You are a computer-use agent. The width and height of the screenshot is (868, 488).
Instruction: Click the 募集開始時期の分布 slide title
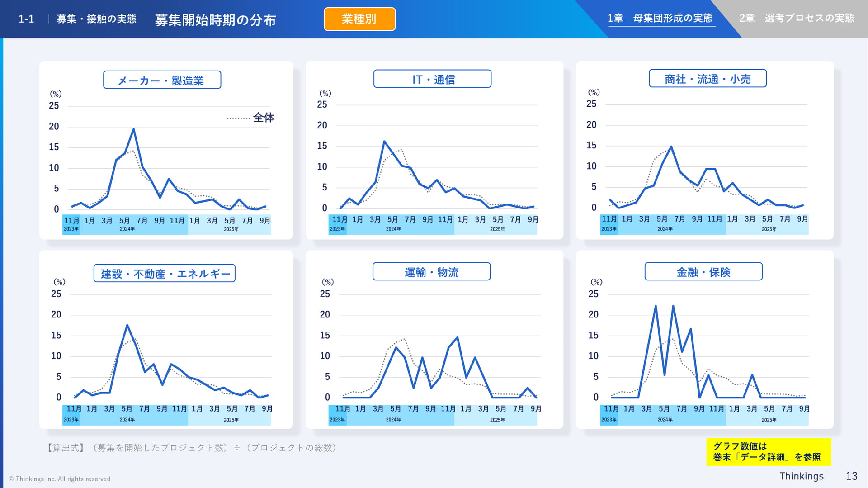[x=215, y=20]
